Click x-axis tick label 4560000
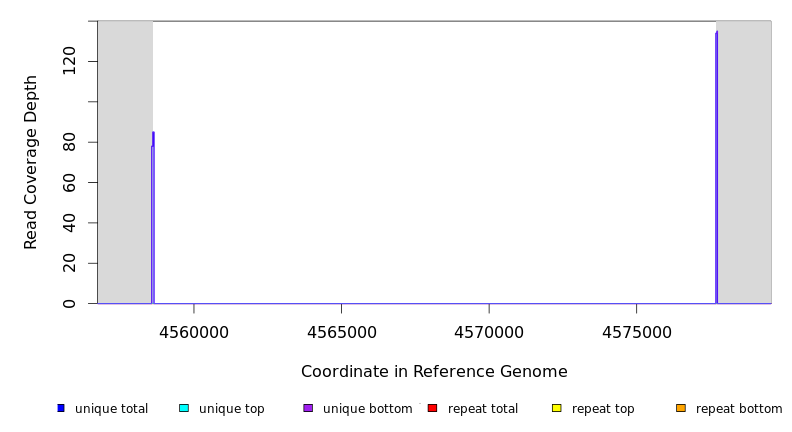Image resolution: width=792 pixels, height=432 pixels. [x=194, y=332]
